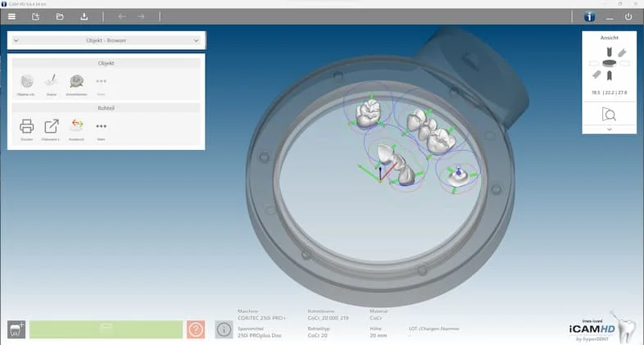Open the Mehr options under Rohteil
The image size is (644, 345).
coord(102,126)
